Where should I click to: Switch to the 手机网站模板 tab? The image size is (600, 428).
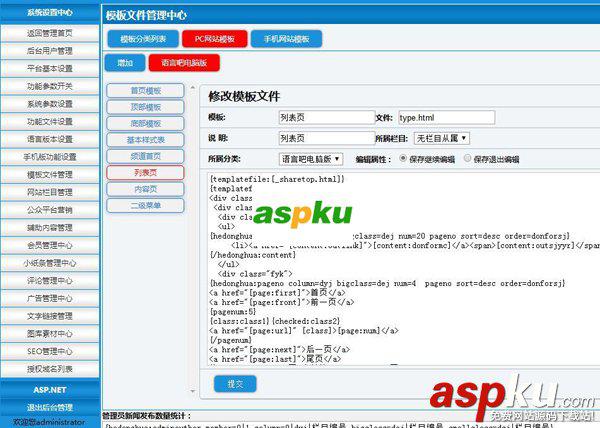coord(286,39)
